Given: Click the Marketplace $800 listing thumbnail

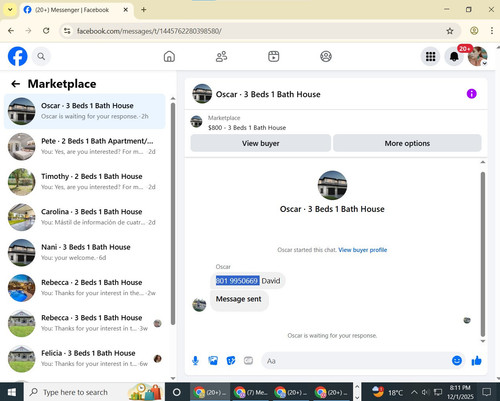Looking at the screenshot, I should (x=196, y=122).
